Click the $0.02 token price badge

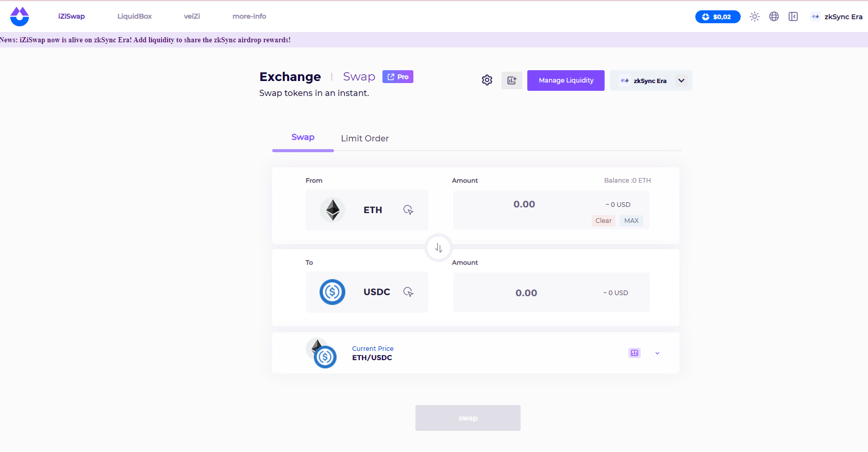pyautogui.click(x=717, y=17)
